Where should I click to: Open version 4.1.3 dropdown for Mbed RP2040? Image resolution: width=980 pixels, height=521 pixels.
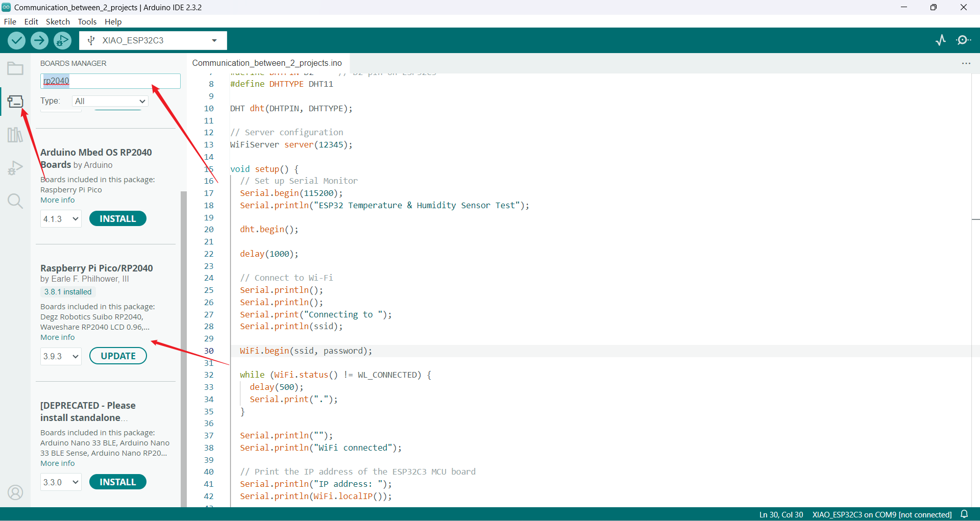pyautogui.click(x=61, y=219)
